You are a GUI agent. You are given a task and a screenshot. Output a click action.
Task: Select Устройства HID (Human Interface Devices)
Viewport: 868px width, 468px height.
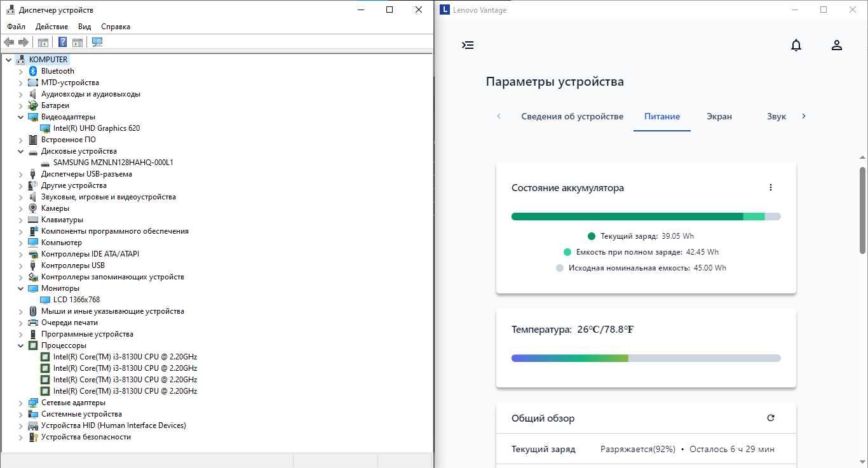coord(113,425)
